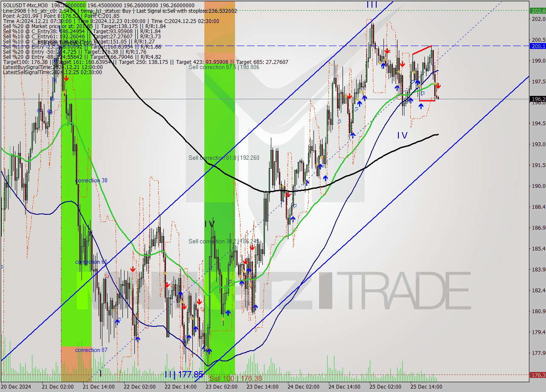Click the 199.0 price axis label
The width and height of the screenshot is (546, 392).
click(538, 61)
